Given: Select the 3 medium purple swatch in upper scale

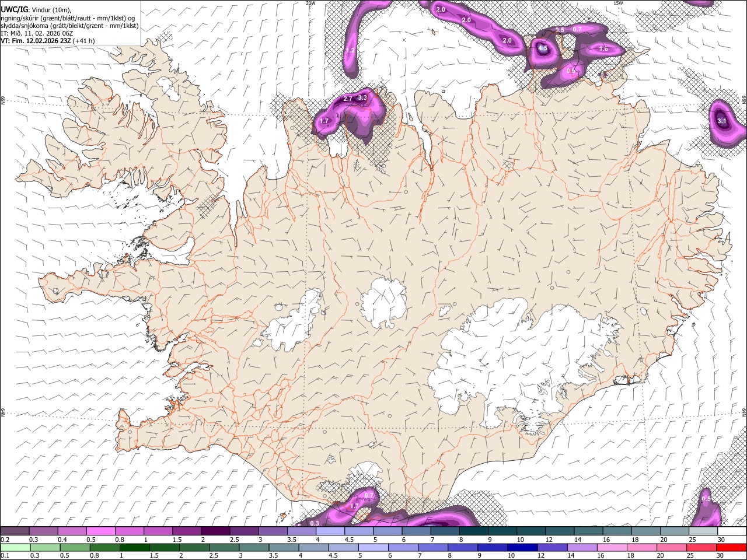Looking at the screenshot, I should pyautogui.click(x=273, y=531).
